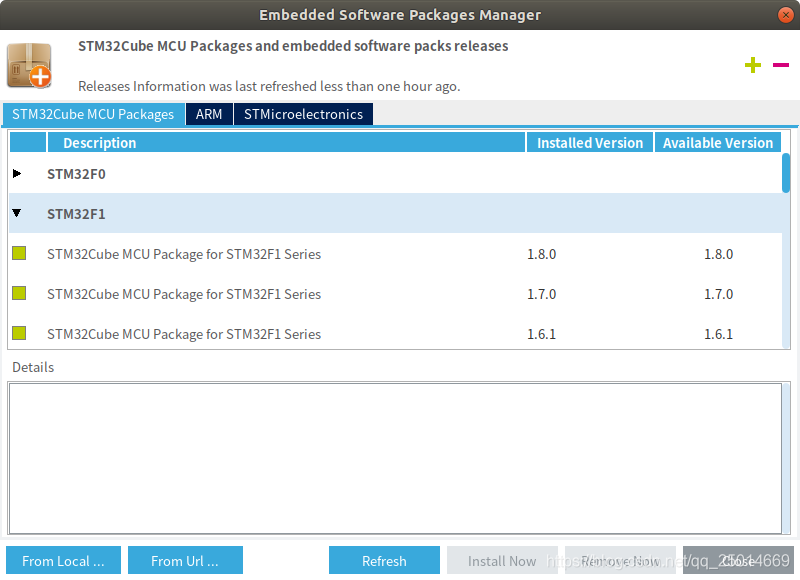The width and height of the screenshot is (800, 580).
Task: Click the Install Now button
Action: pyautogui.click(x=502, y=560)
